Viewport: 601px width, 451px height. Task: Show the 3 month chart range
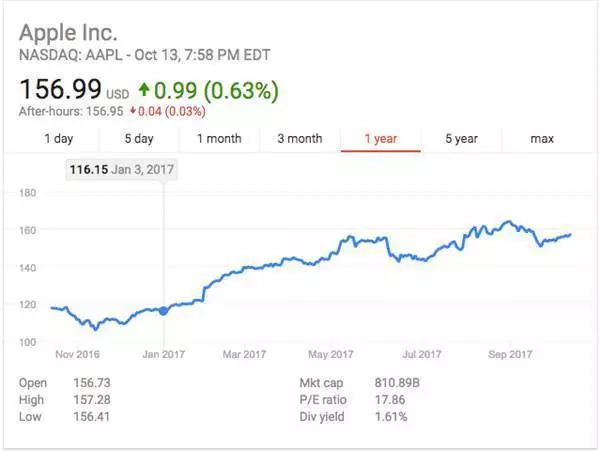pos(300,139)
